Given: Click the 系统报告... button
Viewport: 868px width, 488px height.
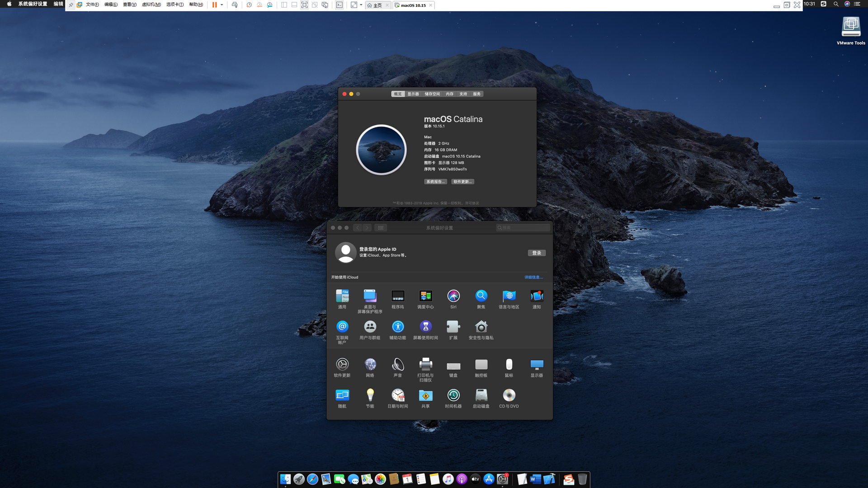Looking at the screenshot, I should tap(436, 182).
